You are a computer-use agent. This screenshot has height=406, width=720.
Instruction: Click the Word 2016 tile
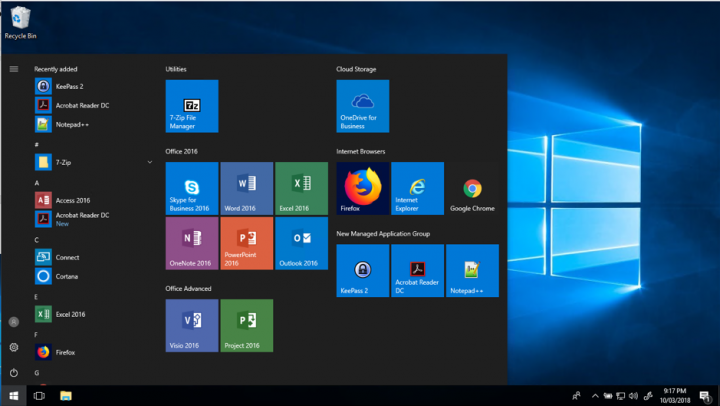click(246, 188)
